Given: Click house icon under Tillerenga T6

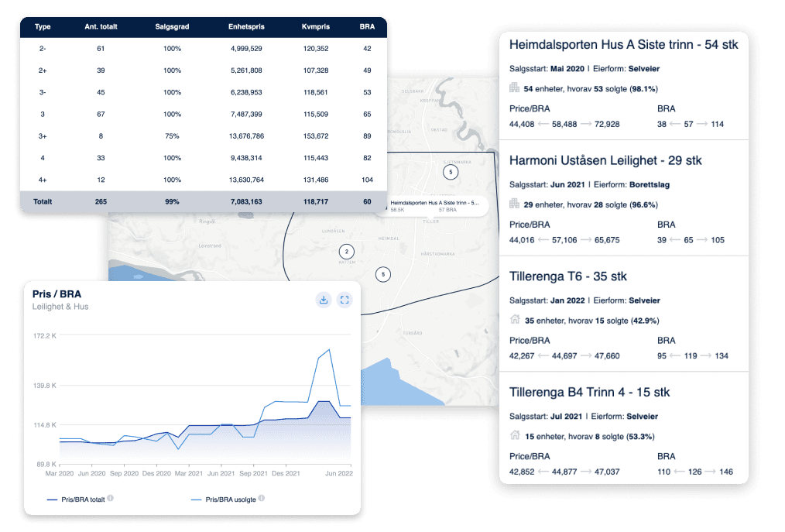Looking at the screenshot, I should (514, 319).
